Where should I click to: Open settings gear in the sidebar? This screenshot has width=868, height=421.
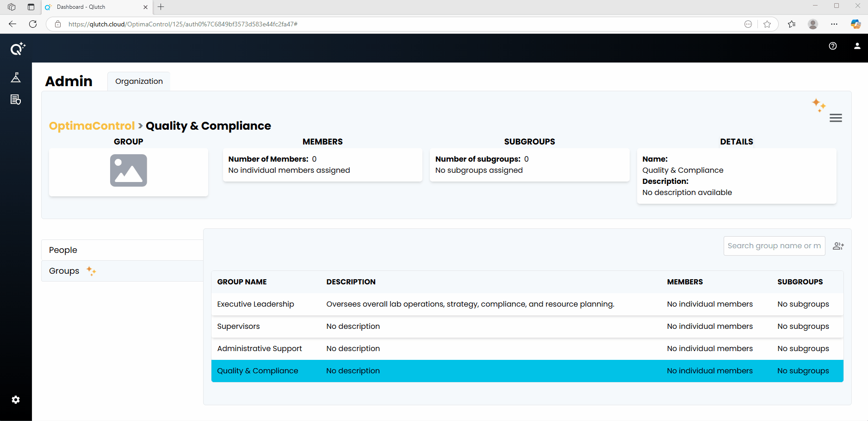click(x=16, y=400)
